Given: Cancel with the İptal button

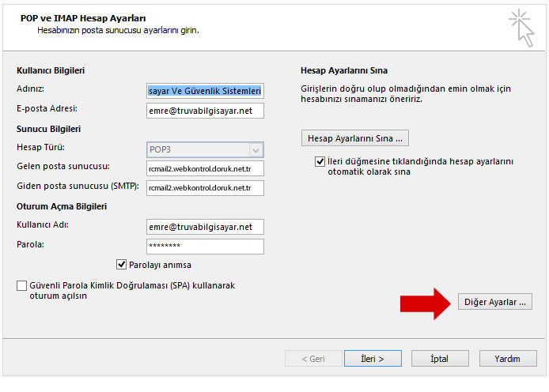Looking at the screenshot, I should (x=440, y=359).
